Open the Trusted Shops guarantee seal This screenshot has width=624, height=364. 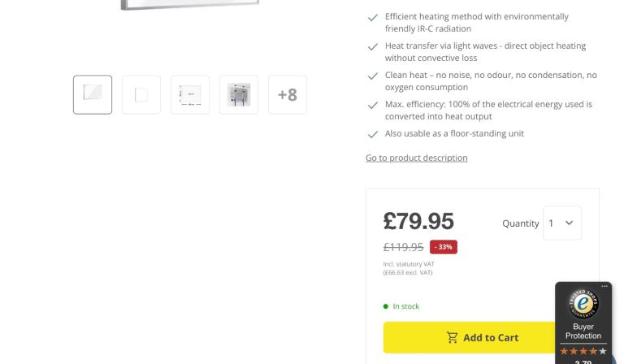click(x=583, y=304)
